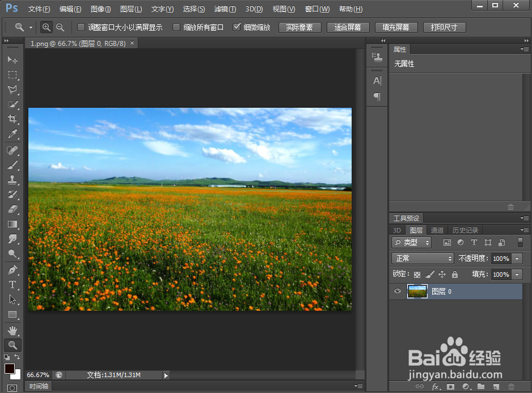Screen dimensions: 532x393
Task: Uncheck 细微缩放 checkbox
Action: [x=237, y=27]
